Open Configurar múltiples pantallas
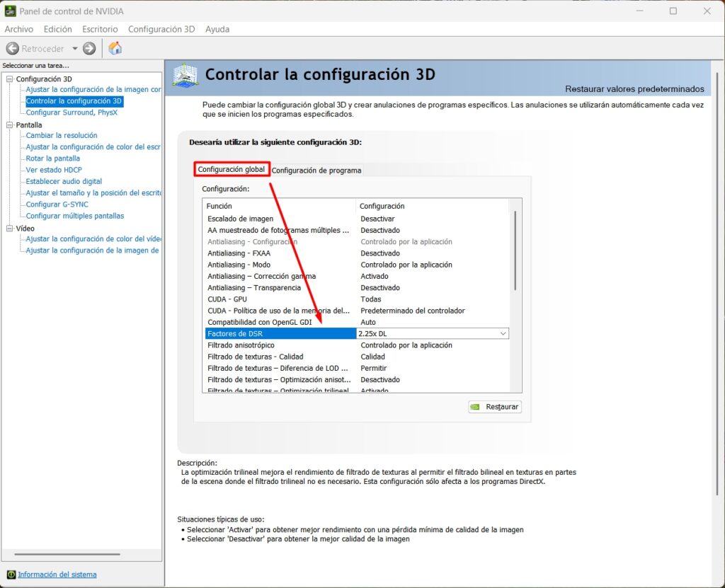This screenshot has height=588, width=725. (x=75, y=216)
